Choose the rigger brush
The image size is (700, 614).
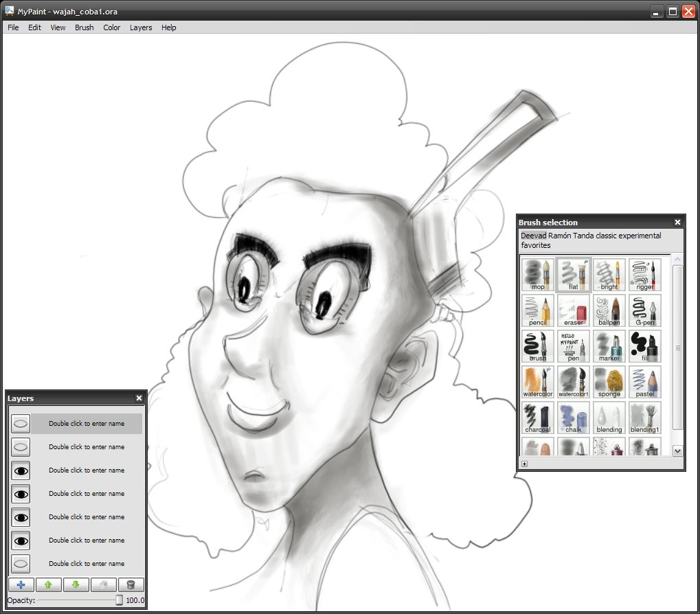point(644,273)
